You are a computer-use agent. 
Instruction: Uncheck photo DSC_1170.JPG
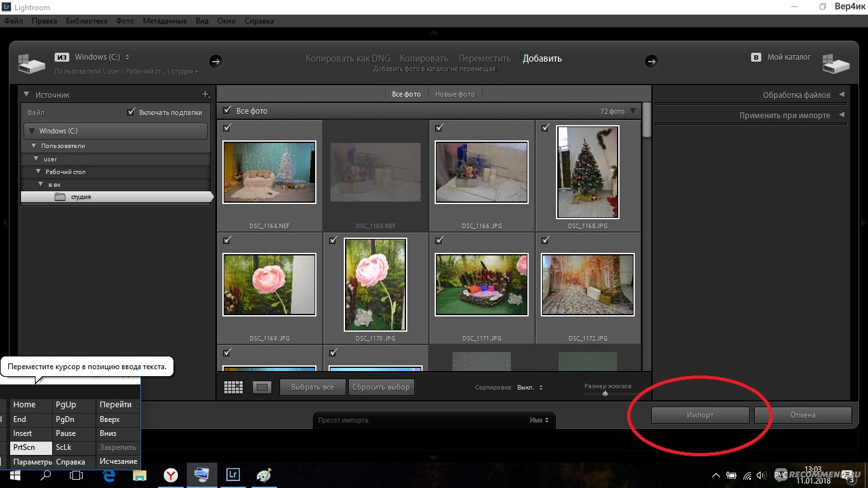tap(334, 240)
